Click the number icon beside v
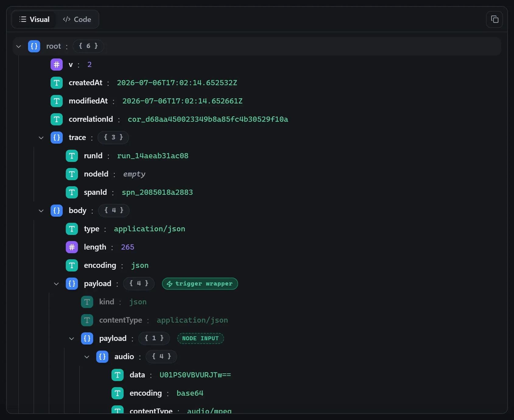514x420 pixels. coord(57,65)
